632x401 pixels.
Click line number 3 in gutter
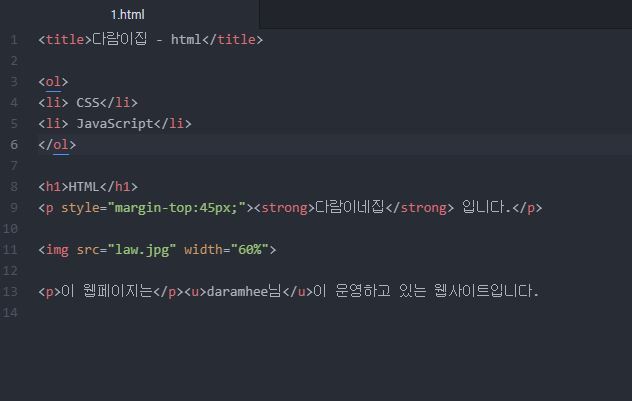pos(14,82)
